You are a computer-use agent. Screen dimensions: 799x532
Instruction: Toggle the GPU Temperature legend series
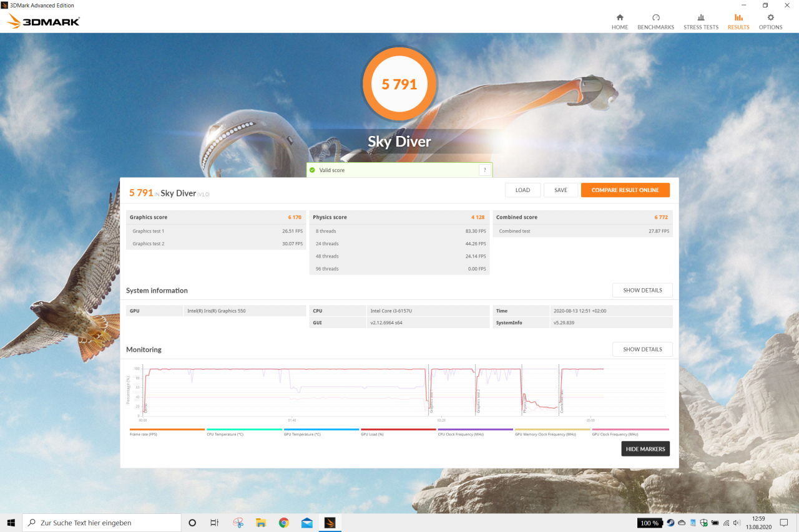(321, 432)
